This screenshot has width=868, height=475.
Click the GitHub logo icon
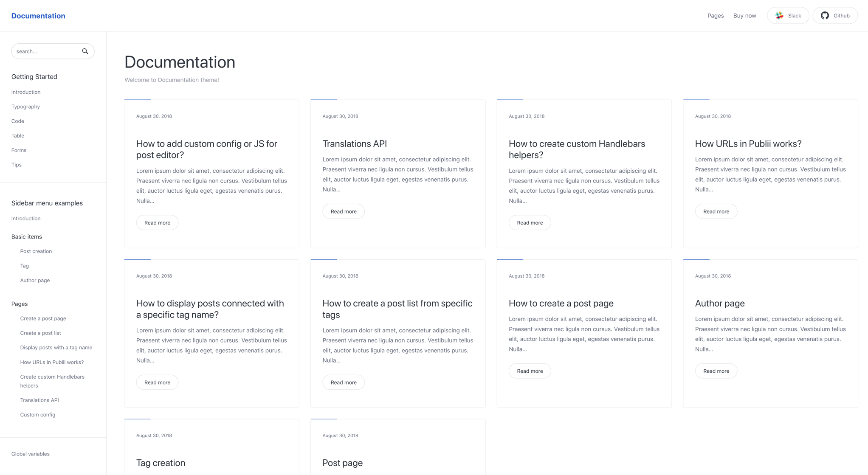824,15
